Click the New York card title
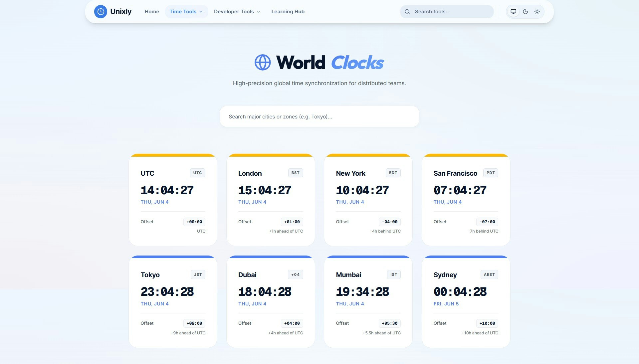Viewport: 639px width, 364px height. [x=350, y=173]
